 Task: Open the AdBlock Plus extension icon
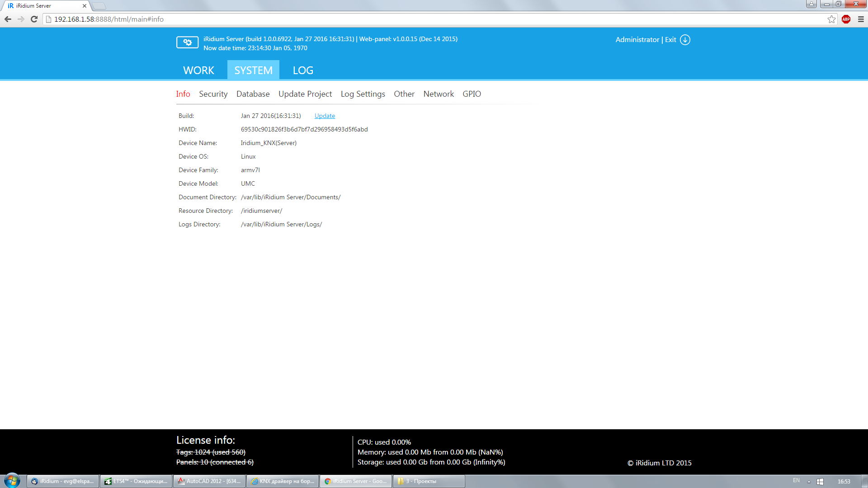846,19
